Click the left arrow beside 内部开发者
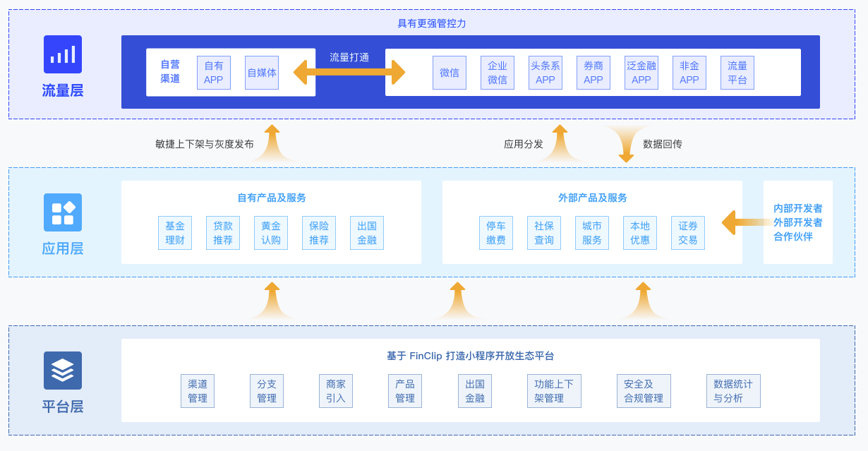Viewport: 868px width, 451px height. tap(746, 222)
